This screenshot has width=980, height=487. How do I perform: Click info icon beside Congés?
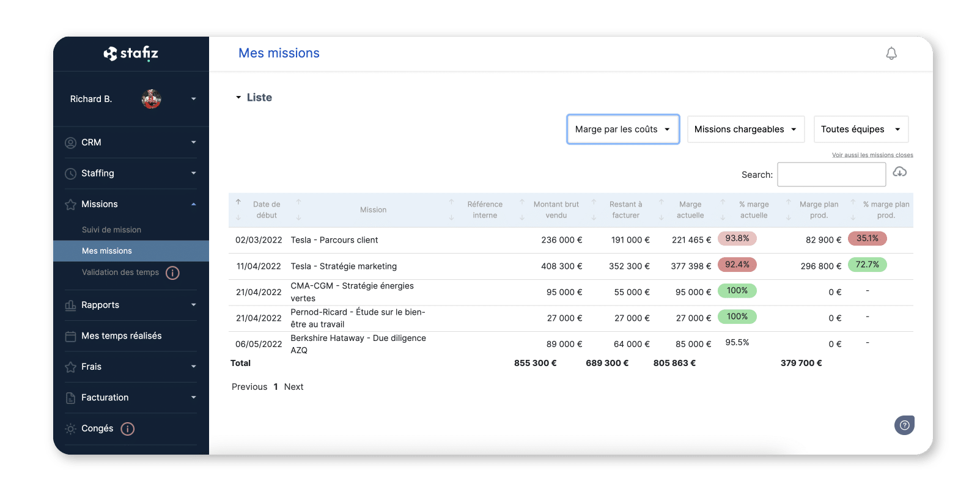pyautogui.click(x=127, y=429)
